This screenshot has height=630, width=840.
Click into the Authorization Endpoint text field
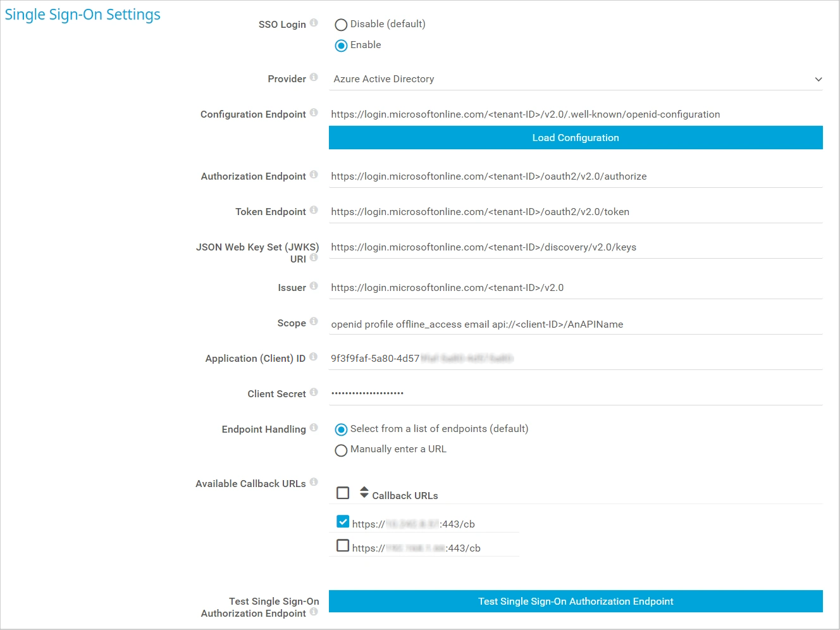575,176
